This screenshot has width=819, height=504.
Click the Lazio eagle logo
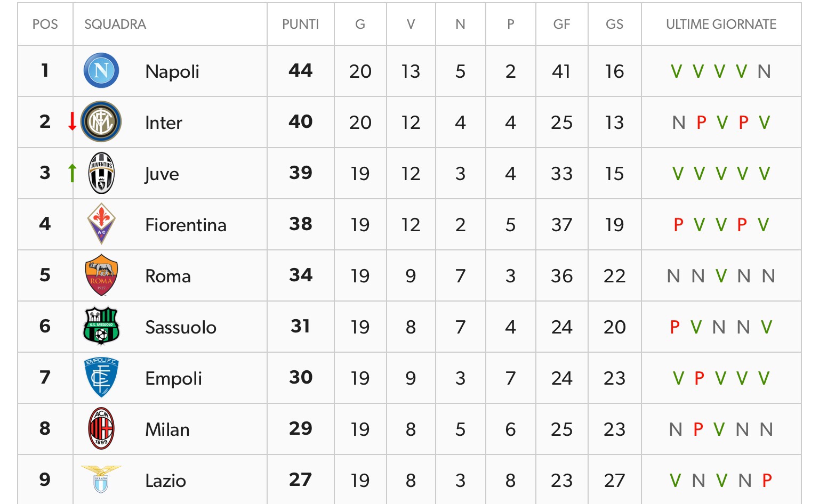101,479
